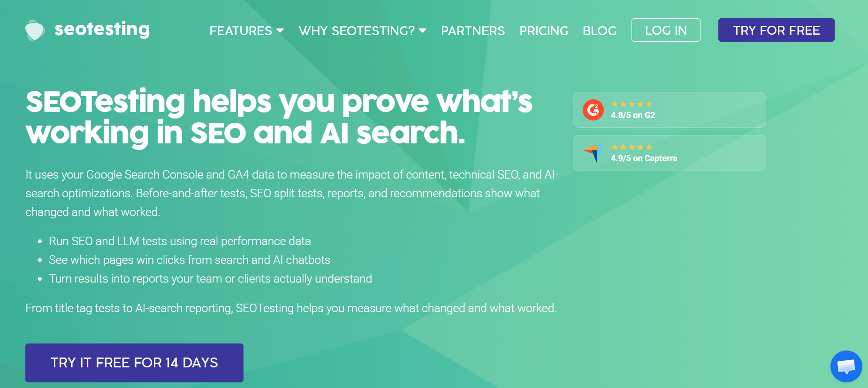This screenshot has height=388, width=868.
Task: Click the seotesting shield logo icon
Action: [x=35, y=30]
